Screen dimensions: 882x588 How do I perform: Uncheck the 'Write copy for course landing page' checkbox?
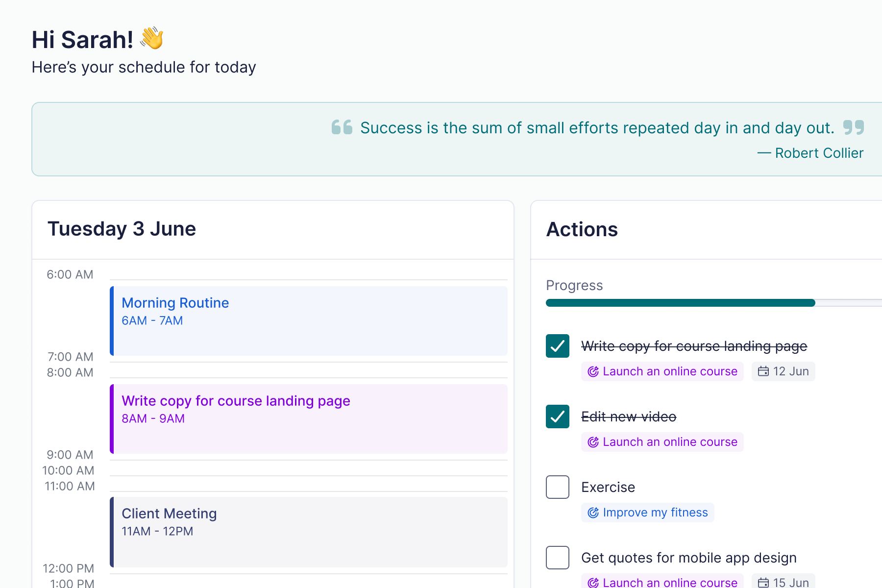(x=558, y=346)
